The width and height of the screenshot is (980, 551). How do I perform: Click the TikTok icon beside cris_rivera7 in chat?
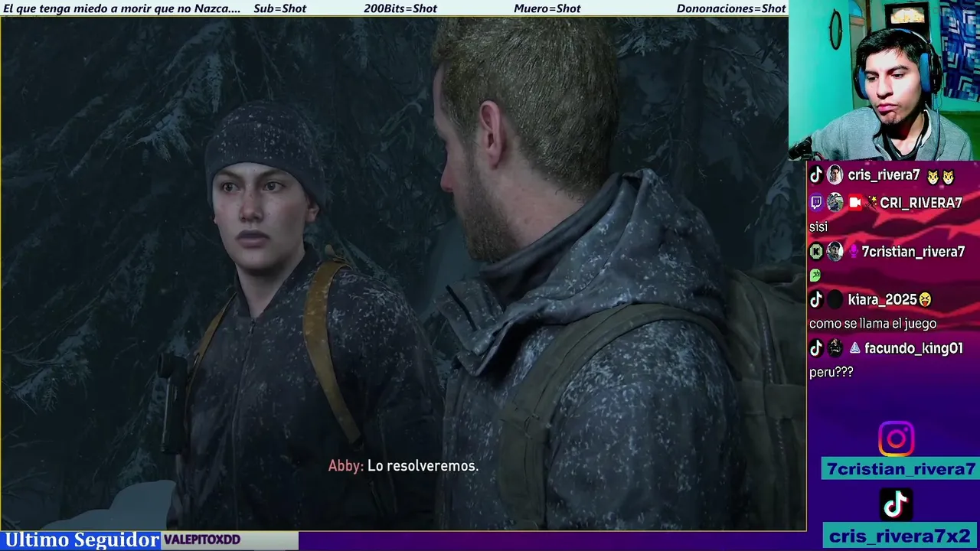(816, 175)
